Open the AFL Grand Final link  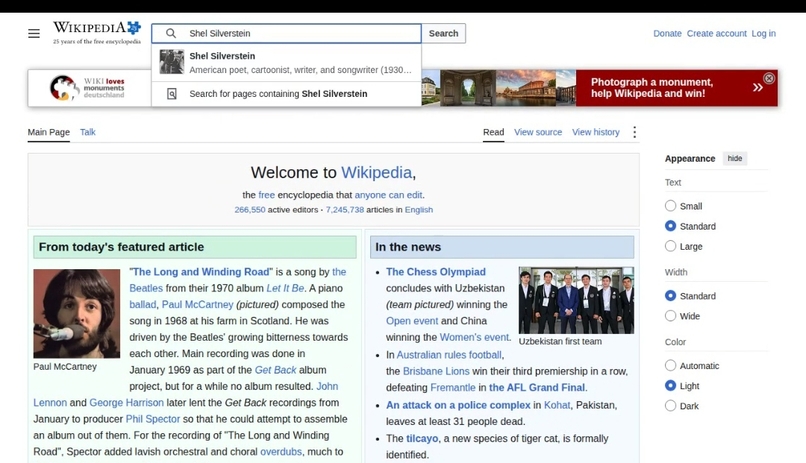pyautogui.click(x=537, y=387)
